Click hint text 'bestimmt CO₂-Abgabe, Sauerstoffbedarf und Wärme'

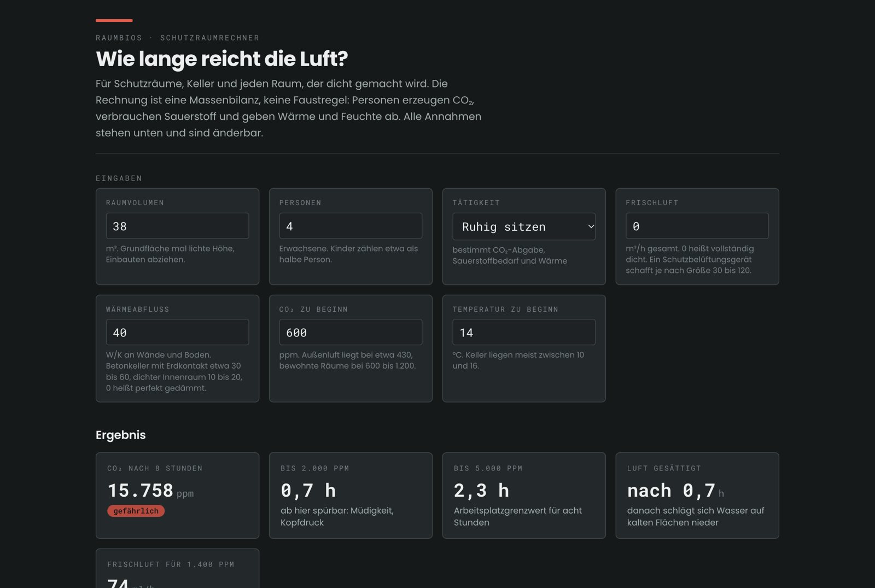(x=510, y=255)
